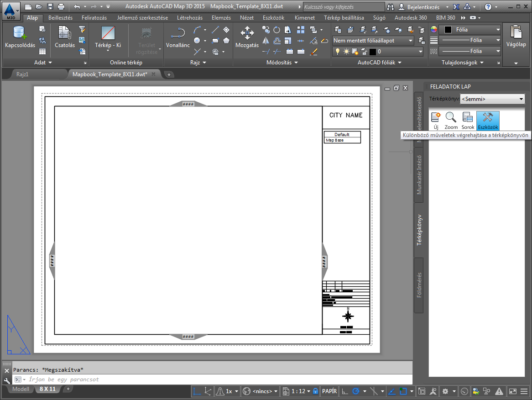Open the Beillesztés ribbon tab
The width and height of the screenshot is (532, 400).
pos(60,18)
